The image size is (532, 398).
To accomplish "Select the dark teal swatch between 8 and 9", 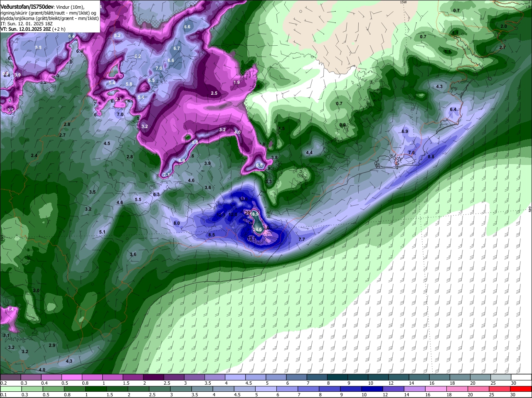I will click(x=337, y=377).
